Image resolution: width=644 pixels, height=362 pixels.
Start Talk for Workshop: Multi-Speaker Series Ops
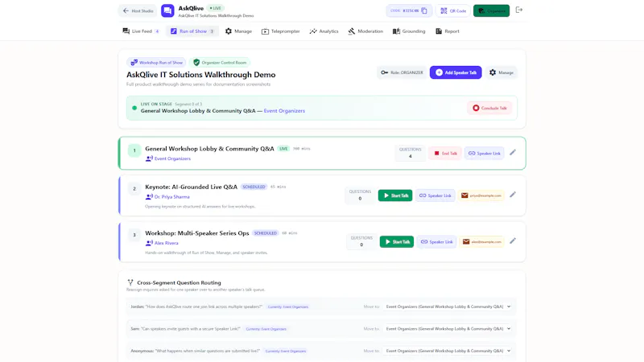pyautogui.click(x=397, y=242)
